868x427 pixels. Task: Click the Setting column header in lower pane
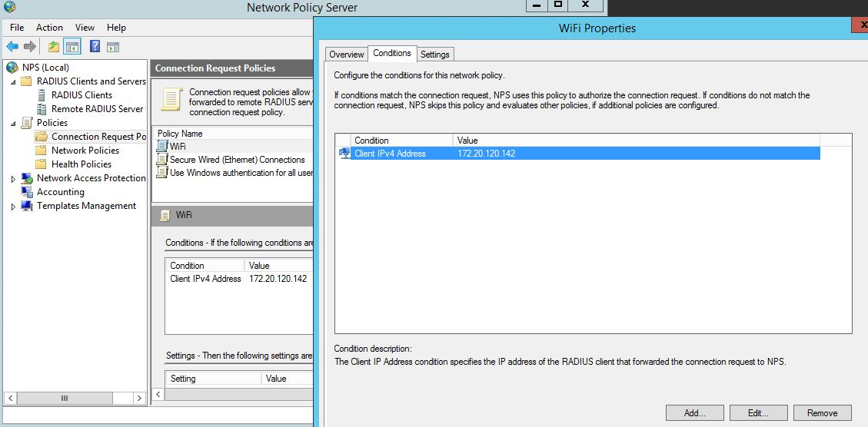tap(213, 379)
